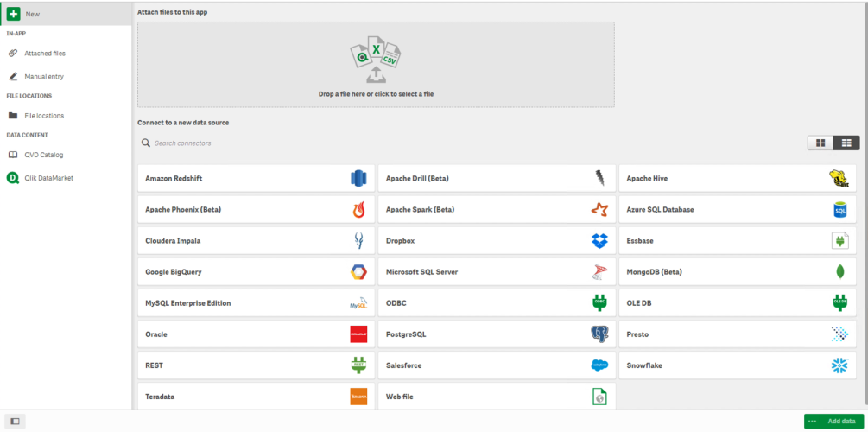Click the Oracle red logo icon
The image size is (868, 432).
pyautogui.click(x=358, y=334)
